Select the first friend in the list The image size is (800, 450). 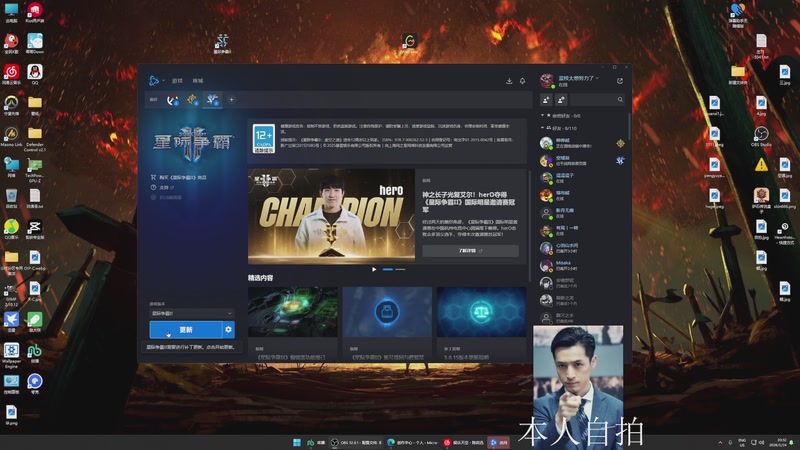(582, 143)
